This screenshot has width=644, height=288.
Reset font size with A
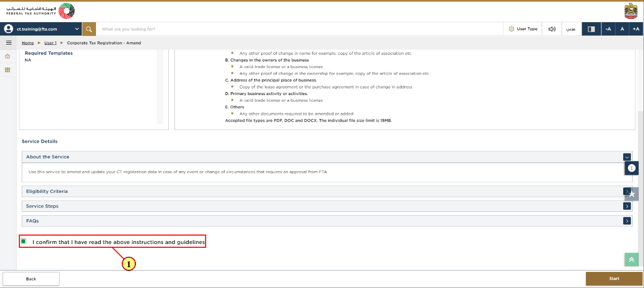pos(622,29)
